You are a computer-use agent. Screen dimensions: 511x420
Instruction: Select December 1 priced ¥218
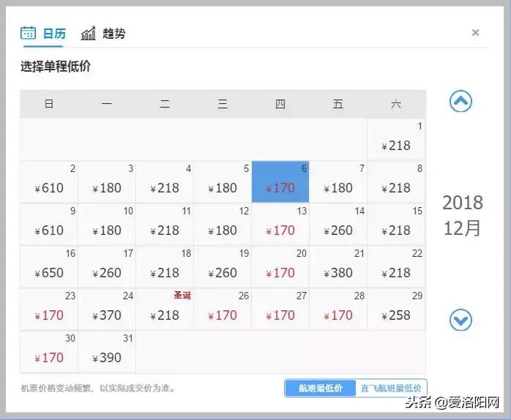[396, 139]
